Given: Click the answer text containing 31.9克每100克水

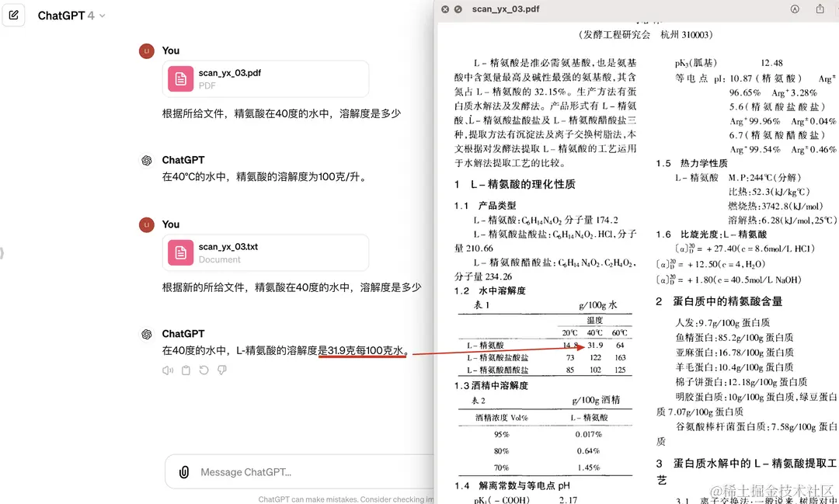Looking at the screenshot, I should (x=287, y=350).
